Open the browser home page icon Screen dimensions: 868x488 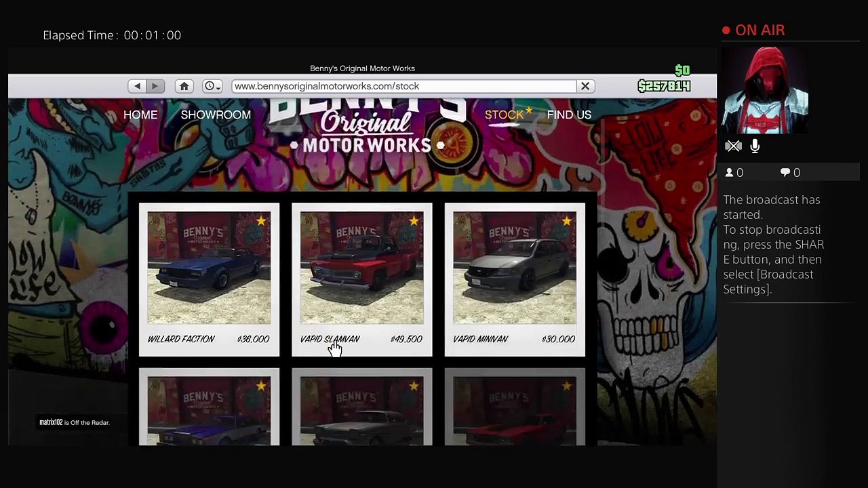[x=184, y=86]
